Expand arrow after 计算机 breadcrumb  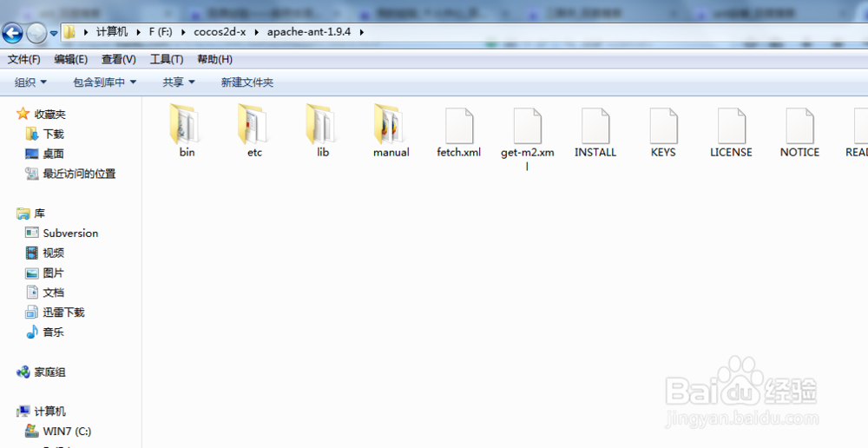[x=138, y=32]
